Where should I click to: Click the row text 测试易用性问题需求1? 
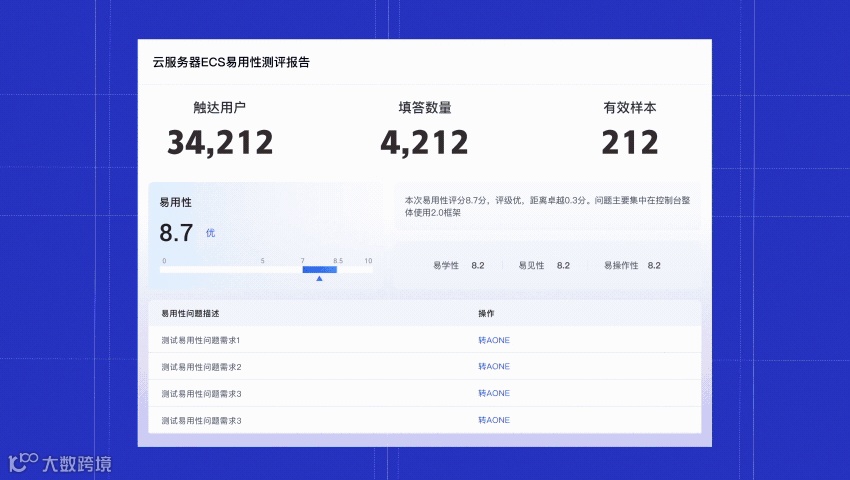click(x=201, y=340)
